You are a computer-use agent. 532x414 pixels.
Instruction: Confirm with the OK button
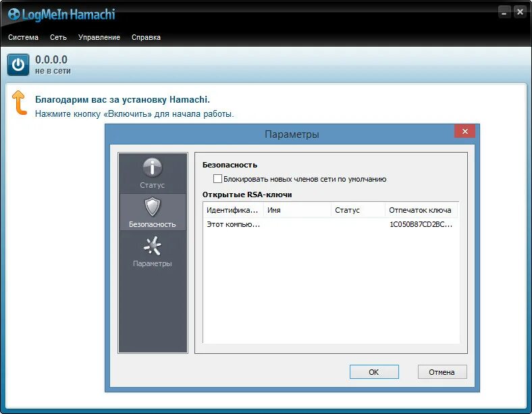374,372
